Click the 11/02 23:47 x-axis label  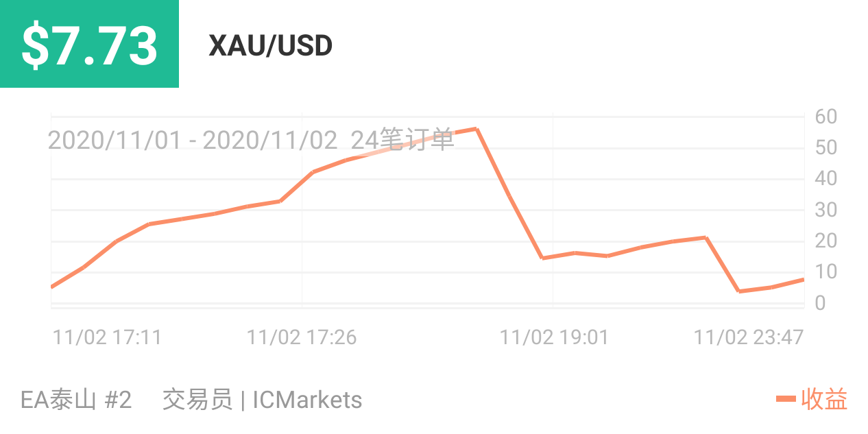pyautogui.click(x=748, y=337)
